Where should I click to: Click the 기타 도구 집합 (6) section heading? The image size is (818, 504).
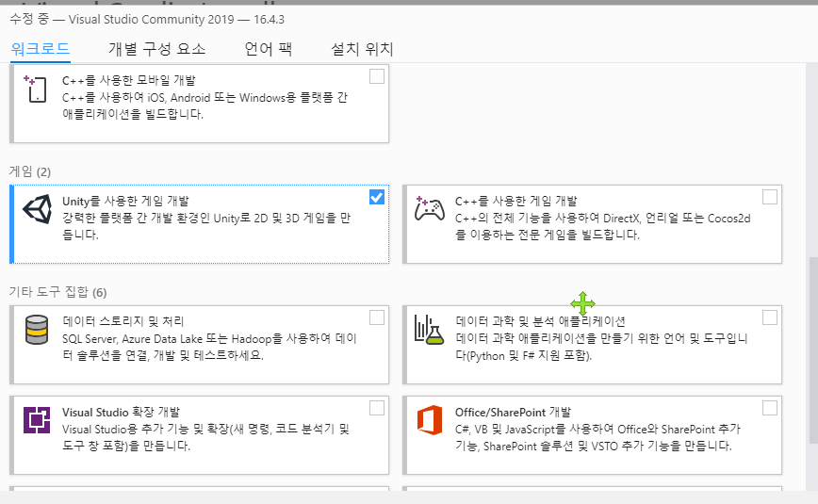[x=57, y=292]
